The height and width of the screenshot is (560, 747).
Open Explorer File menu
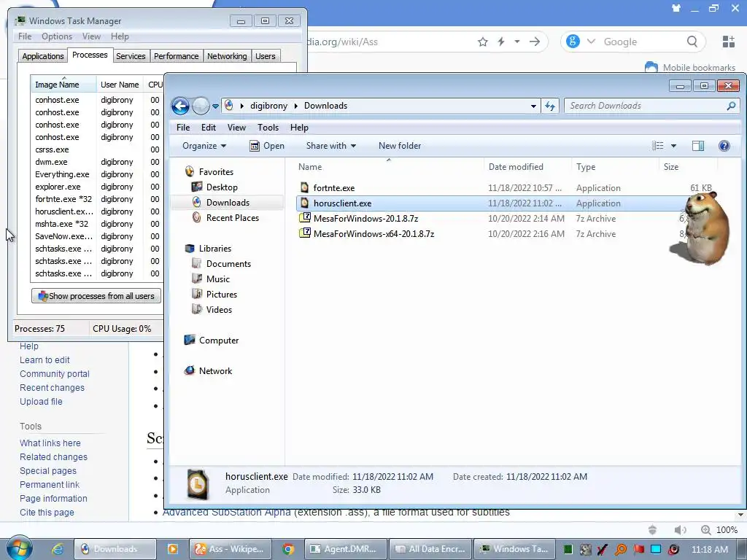coord(183,128)
